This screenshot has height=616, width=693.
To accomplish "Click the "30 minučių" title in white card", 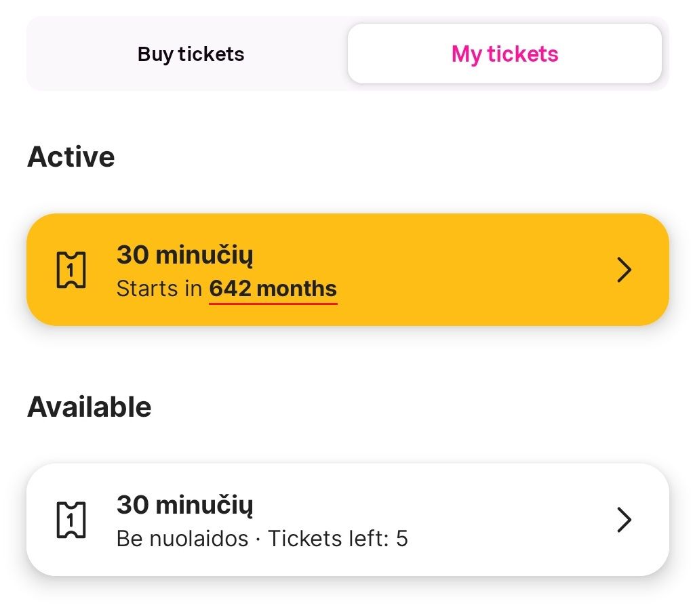I will pos(184,506).
